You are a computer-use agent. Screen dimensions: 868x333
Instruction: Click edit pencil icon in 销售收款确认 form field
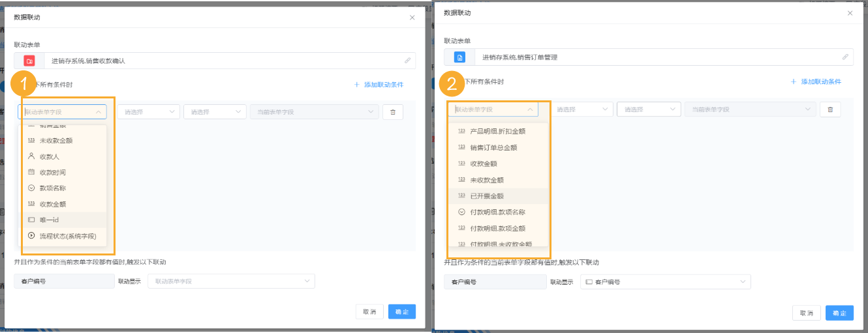click(407, 61)
